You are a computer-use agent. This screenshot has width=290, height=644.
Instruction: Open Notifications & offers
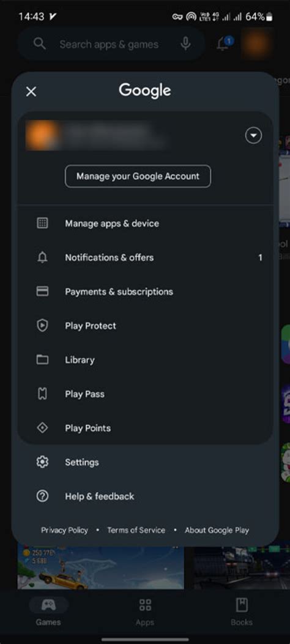(145, 258)
